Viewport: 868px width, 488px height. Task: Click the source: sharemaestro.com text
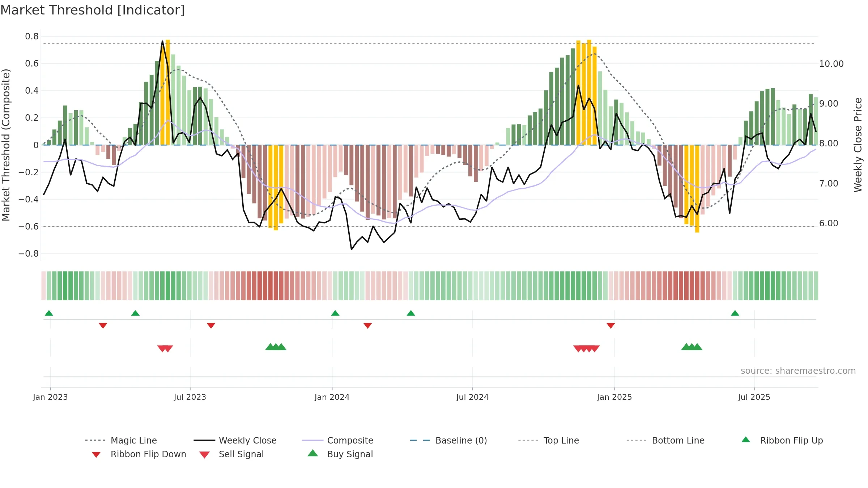(x=798, y=371)
